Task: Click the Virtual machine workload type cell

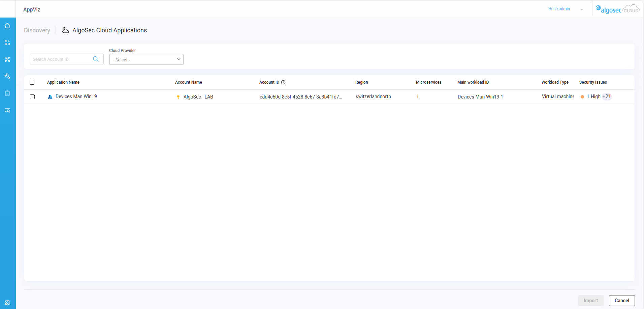Action: tap(558, 96)
